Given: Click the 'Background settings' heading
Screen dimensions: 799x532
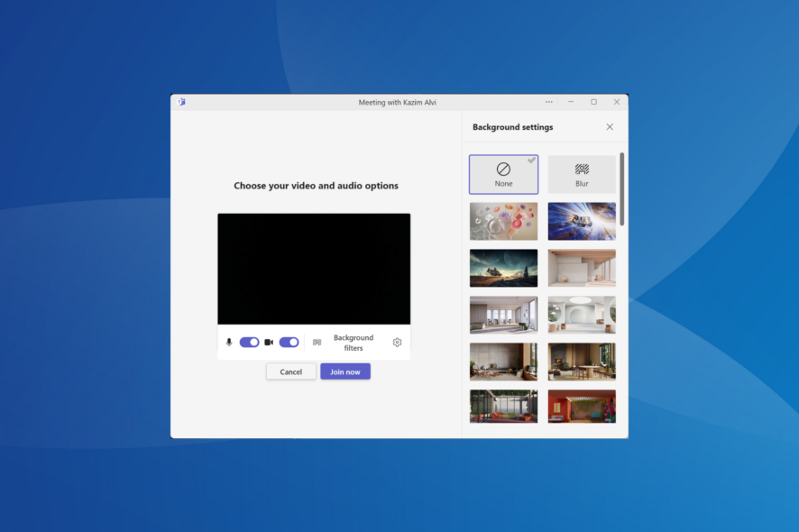Looking at the screenshot, I should pos(512,127).
